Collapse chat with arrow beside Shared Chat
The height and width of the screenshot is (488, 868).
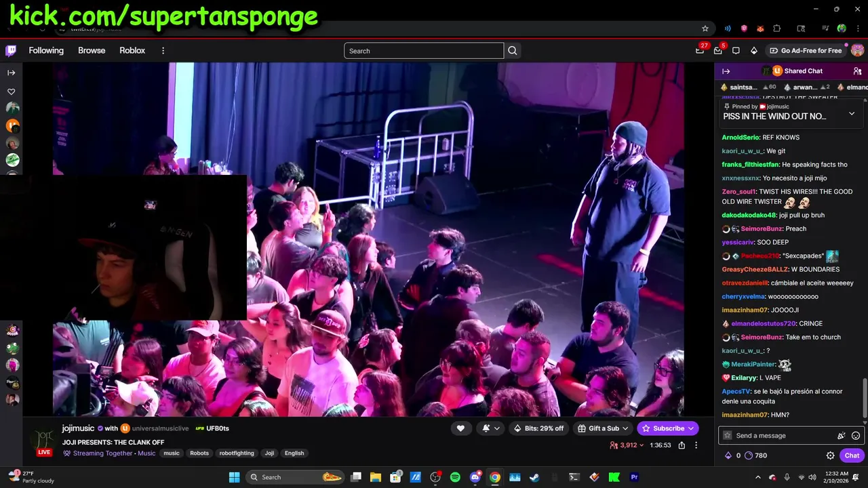pyautogui.click(x=726, y=71)
